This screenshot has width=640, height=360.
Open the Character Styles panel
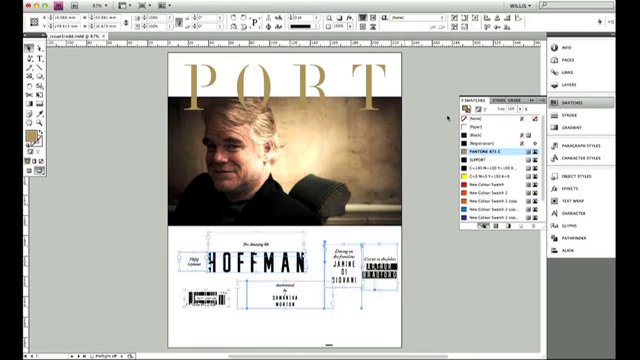[x=581, y=158]
